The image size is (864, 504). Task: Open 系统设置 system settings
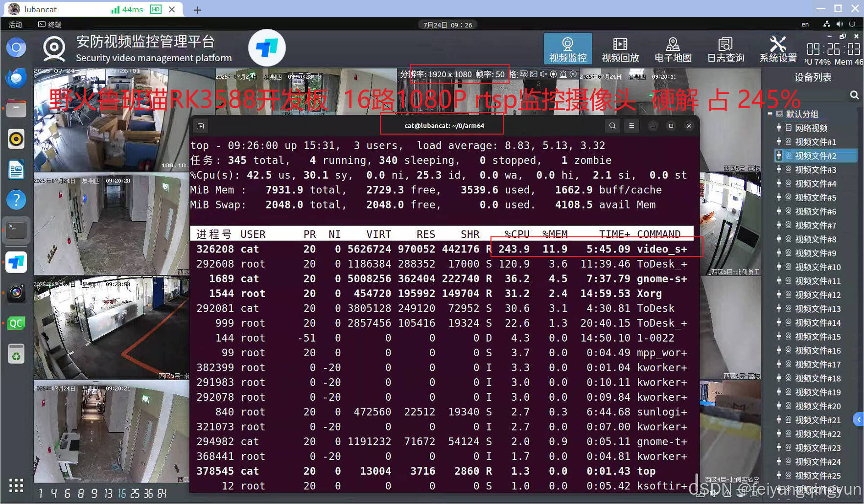coord(778,48)
